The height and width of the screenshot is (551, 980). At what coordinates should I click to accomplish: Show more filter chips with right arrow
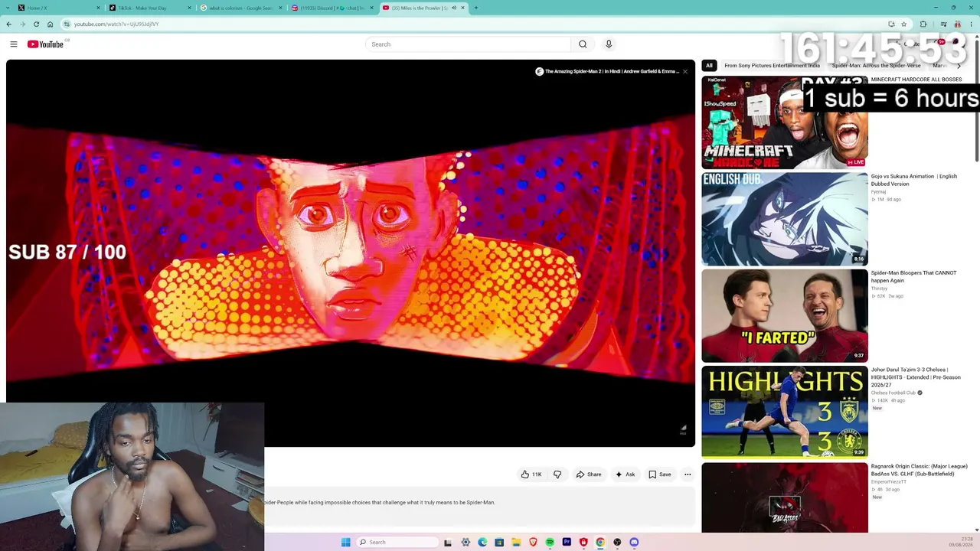[959, 66]
